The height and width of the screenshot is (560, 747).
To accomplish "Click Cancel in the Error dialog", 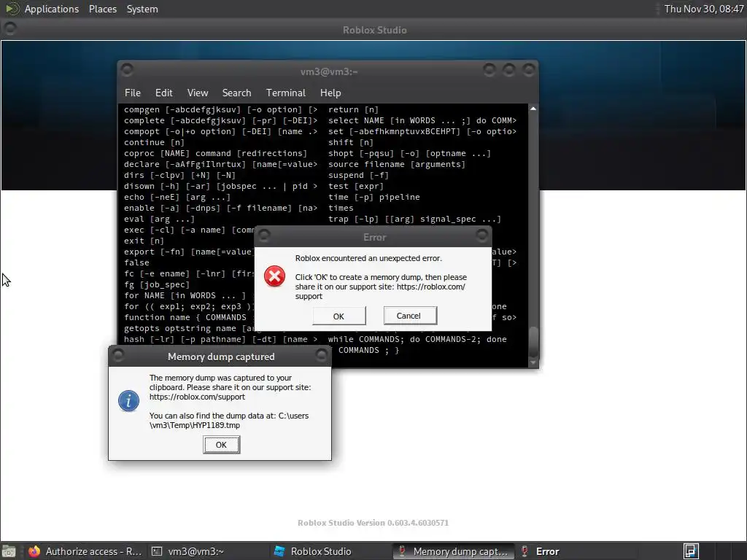I will (x=409, y=316).
